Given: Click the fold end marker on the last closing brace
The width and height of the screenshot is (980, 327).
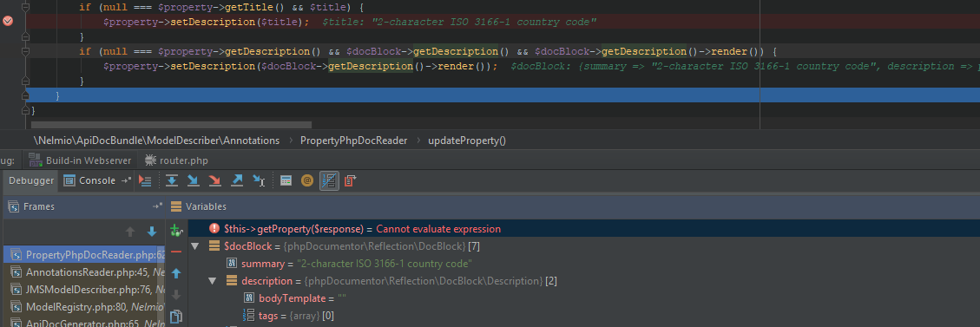Looking at the screenshot, I should pos(26,110).
